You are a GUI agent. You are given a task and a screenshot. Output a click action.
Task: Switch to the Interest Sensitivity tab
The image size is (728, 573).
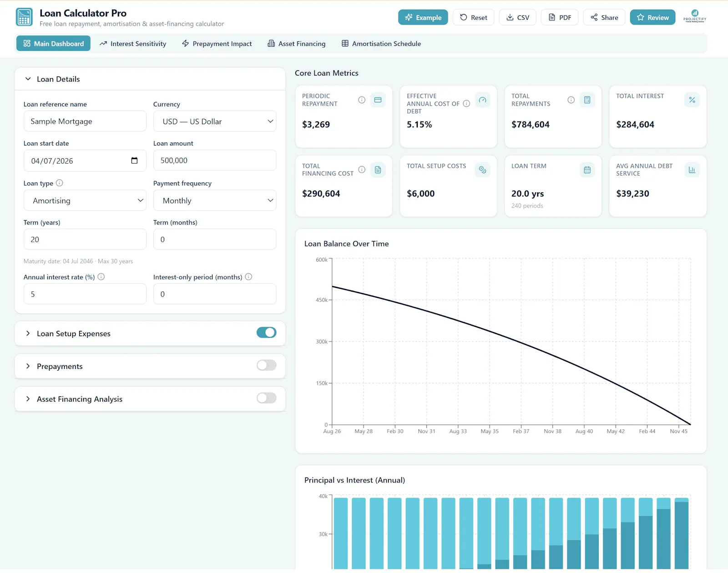click(133, 44)
